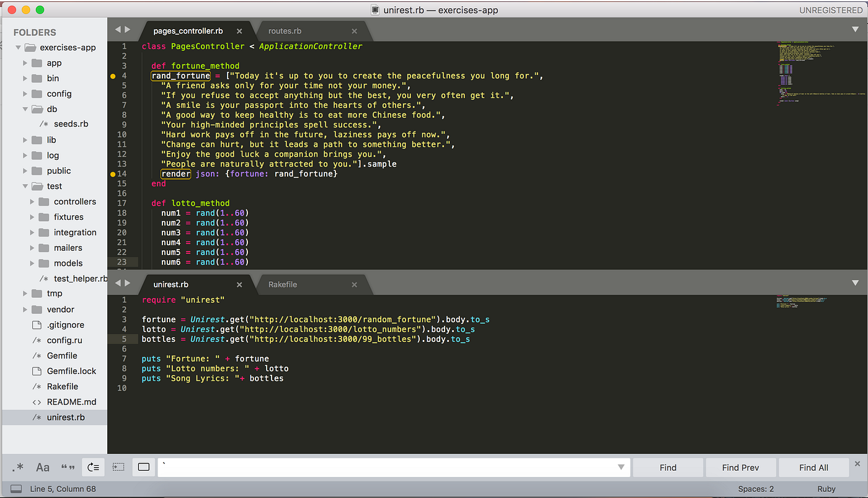This screenshot has width=868, height=498.
Task: Go to next tab in lower pane
Action: tap(128, 283)
